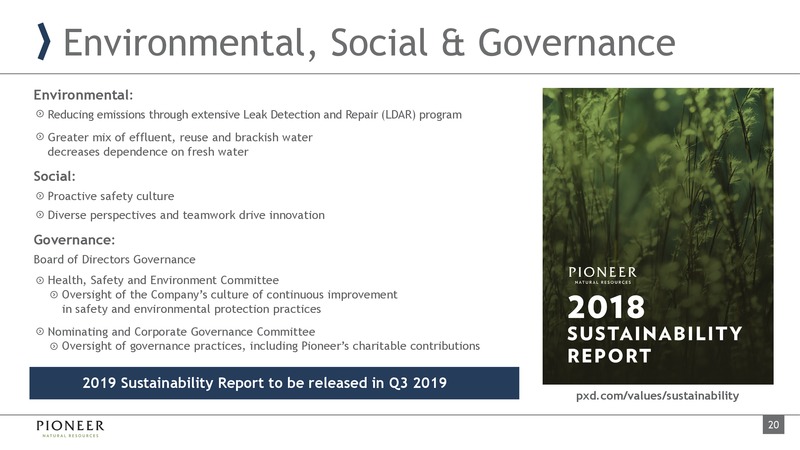Open the pxd.com/values/sustainability link
The height and width of the screenshot is (450, 800).
coord(657,396)
